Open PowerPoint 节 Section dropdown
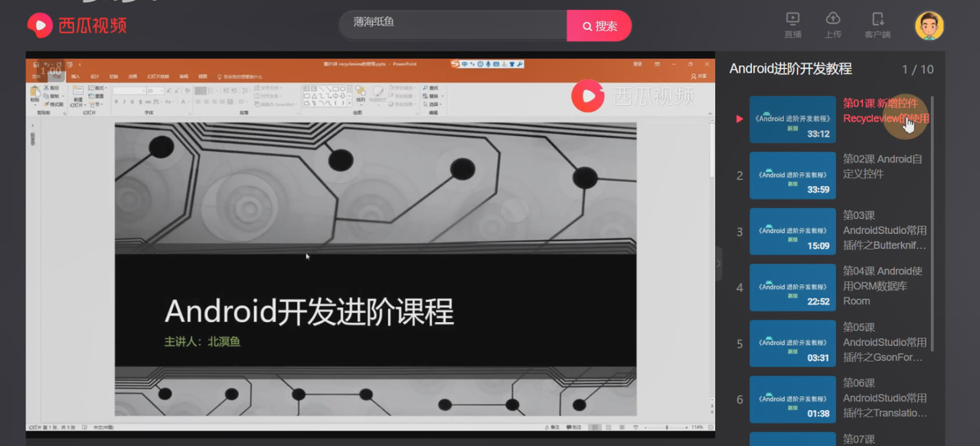 tap(96, 104)
